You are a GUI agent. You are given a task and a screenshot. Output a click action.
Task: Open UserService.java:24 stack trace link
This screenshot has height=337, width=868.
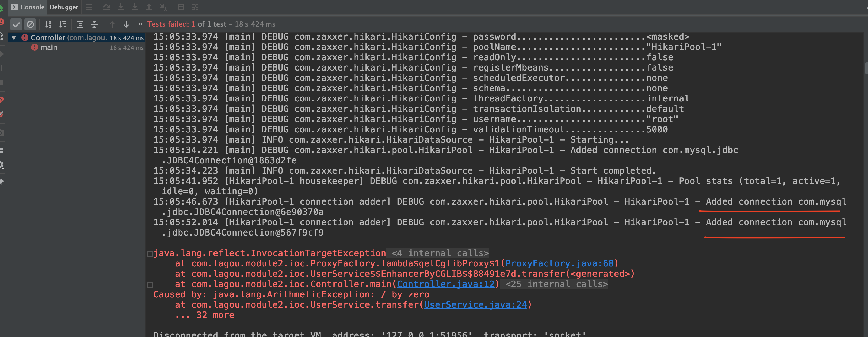click(x=475, y=305)
